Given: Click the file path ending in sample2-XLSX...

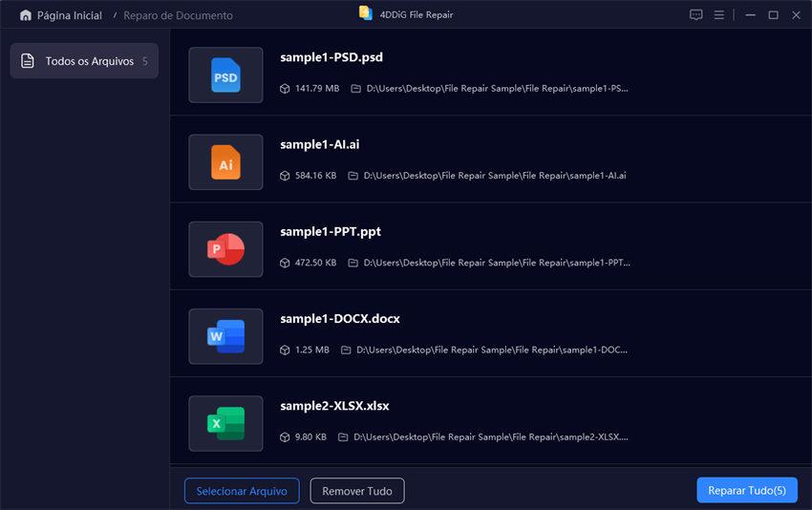Looking at the screenshot, I should (x=491, y=437).
